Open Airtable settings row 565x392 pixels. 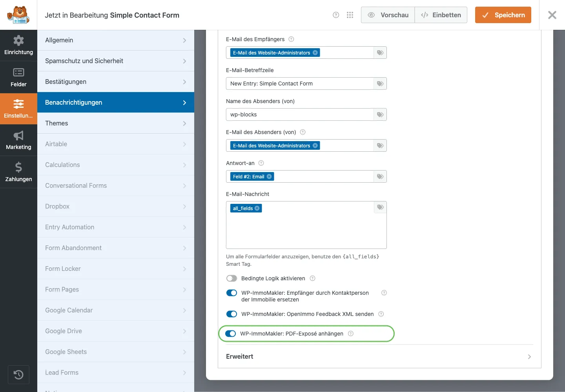click(x=116, y=144)
